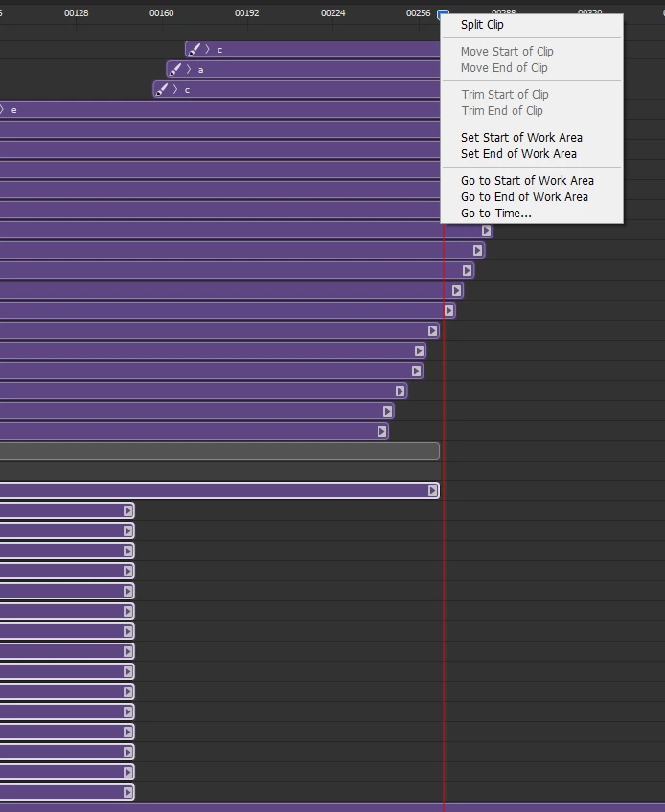Image resolution: width=665 pixels, height=812 pixels.
Task: Select the disabled Trim End of Clip entry
Action: click(502, 111)
